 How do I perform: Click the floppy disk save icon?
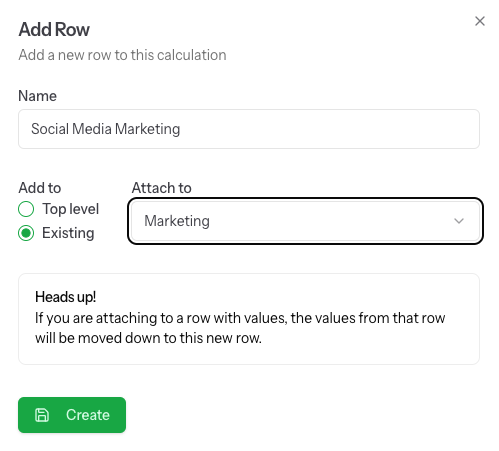tap(42, 415)
